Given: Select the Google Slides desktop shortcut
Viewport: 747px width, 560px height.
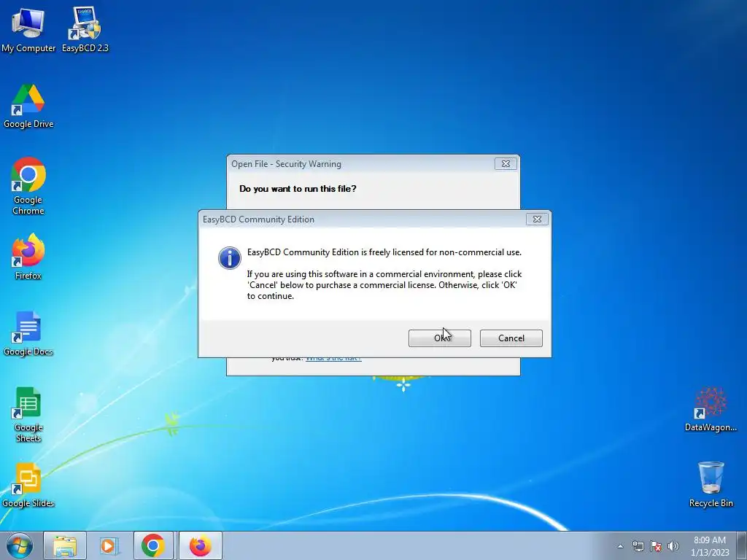Looking at the screenshot, I should click(28, 485).
